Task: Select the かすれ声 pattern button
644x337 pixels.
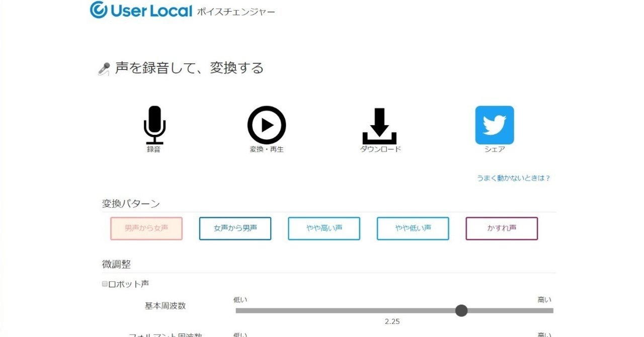Action: click(502, 228)
